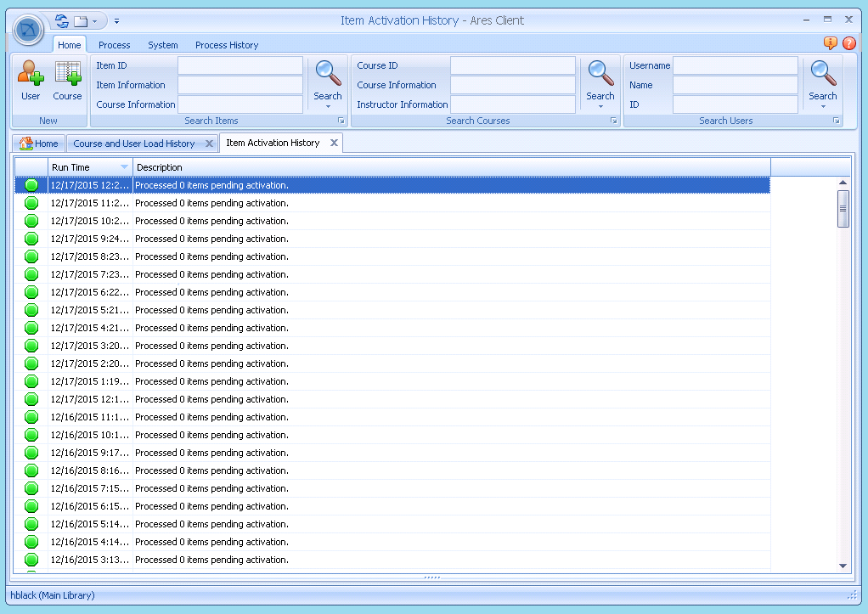The image size is (868, 614).
Task: Select the Course and User Load History tab
Action: pos(136,143)
